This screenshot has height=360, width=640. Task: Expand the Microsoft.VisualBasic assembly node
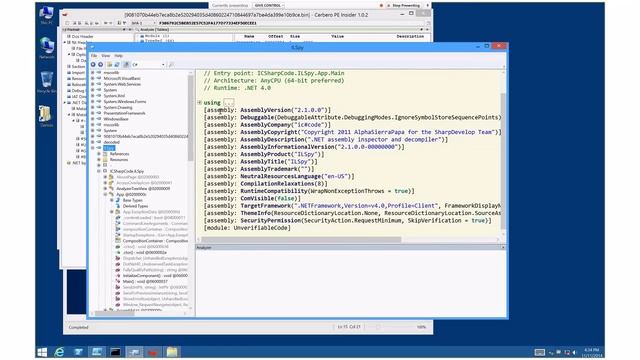point(93,78)
